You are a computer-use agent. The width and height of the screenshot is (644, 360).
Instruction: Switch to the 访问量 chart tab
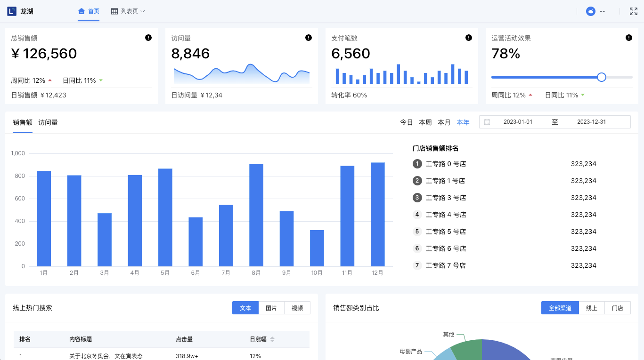(x=48, y=122)
